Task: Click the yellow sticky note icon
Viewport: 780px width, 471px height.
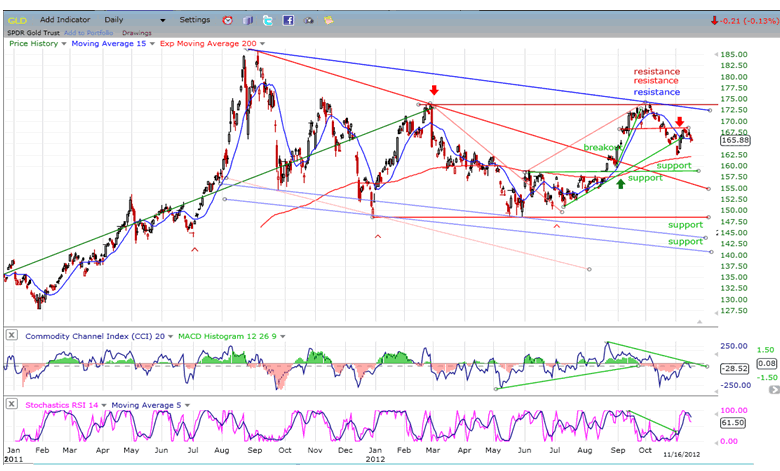Action: pyautogui.click(x=326, y=20)
